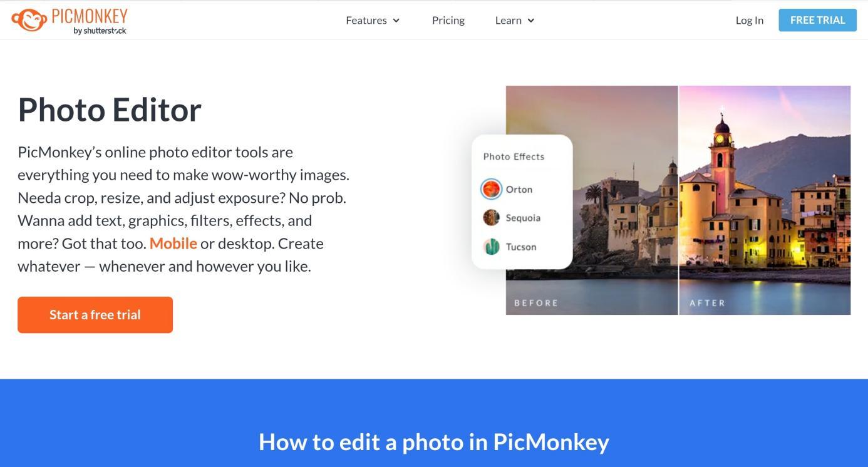
Task: Select the Sequoia effect icon
Action: click(x=492, y=218)
